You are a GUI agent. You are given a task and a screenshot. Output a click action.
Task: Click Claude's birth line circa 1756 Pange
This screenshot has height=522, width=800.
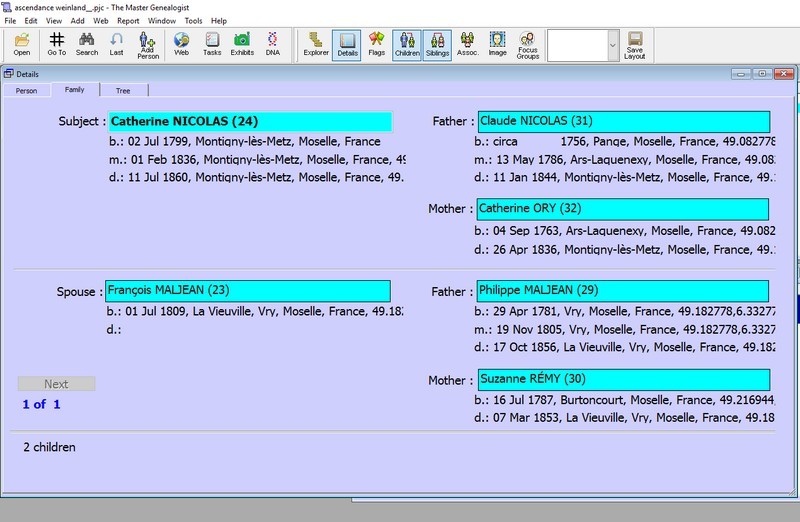coord(624,141)
